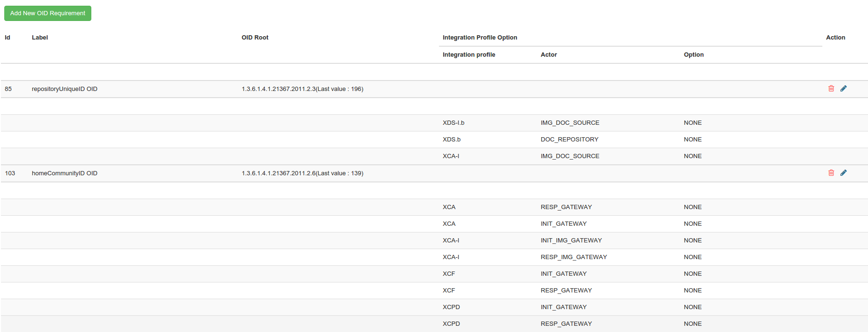The width and height of the screenshot is (868, 332).
Task: Click the INIT_IMG_GATEWAY actor cell
Action: [571, 241]
